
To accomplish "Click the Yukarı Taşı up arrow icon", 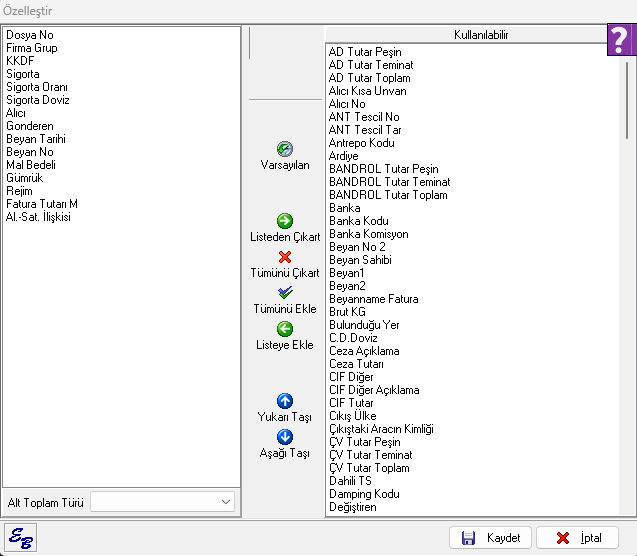I will point(284,400).
